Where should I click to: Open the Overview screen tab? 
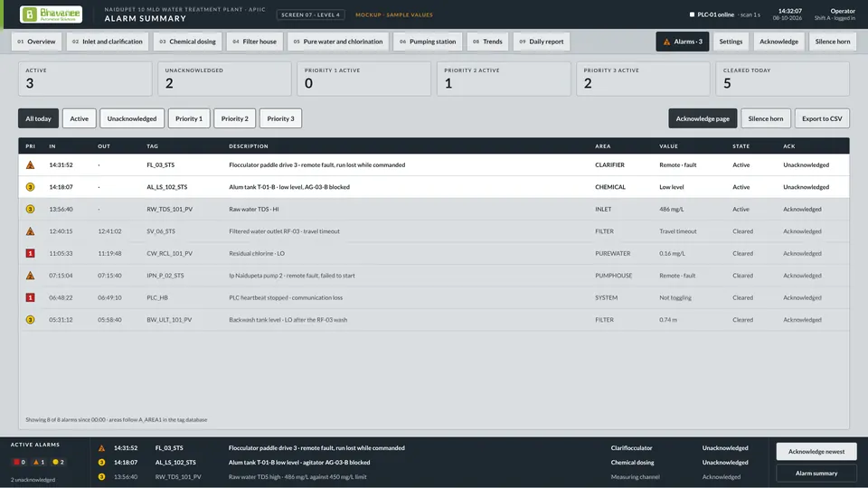[x=36, y=42]
